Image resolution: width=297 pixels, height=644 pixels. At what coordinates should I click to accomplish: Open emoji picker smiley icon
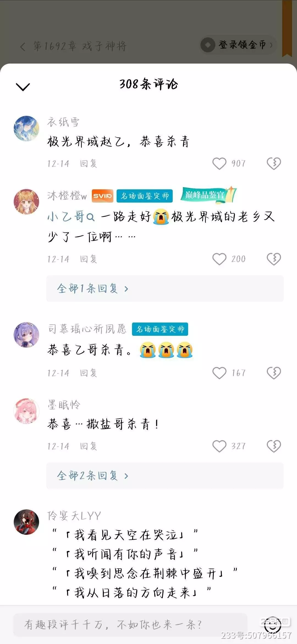[x=273, y=625]
